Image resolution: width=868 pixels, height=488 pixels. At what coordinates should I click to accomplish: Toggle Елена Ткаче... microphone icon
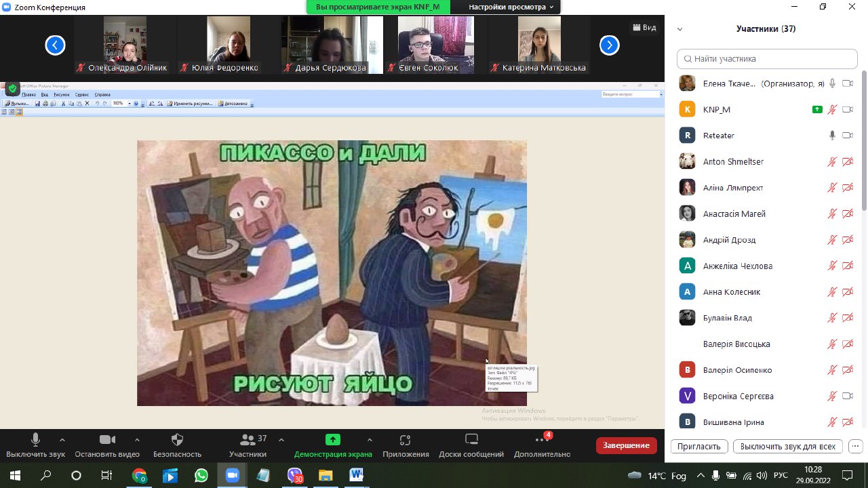pyautogui.click(x=832, y=83)
